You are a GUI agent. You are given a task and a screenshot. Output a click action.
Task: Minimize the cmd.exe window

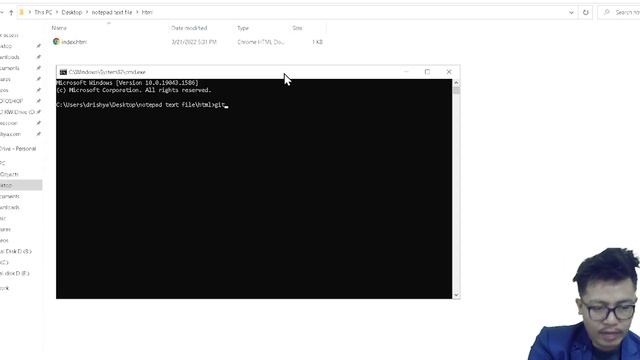(406, 72)
